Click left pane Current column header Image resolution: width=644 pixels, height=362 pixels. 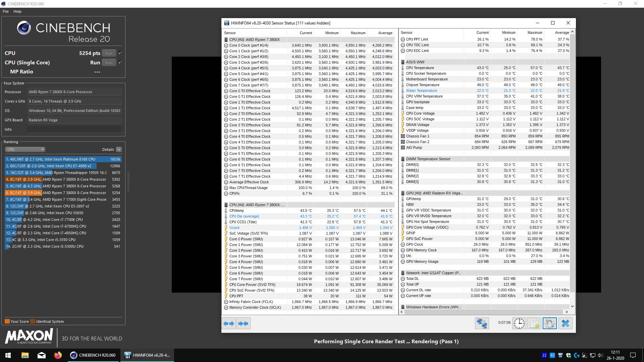(300, 33)
